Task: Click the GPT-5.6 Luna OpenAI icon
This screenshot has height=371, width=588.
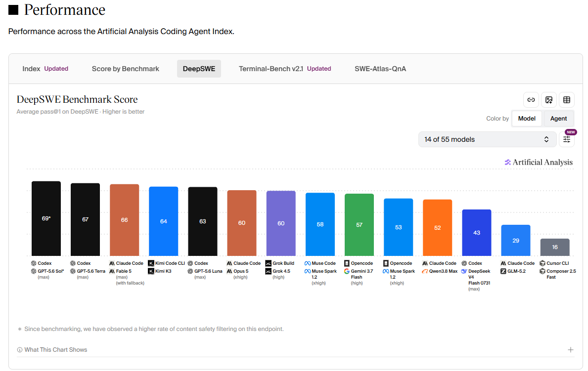Action: [x=190, y=271]
